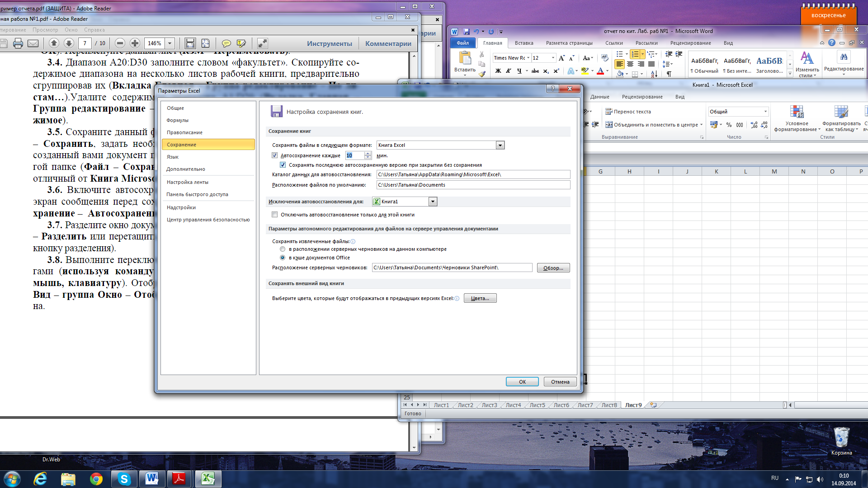This screenshot has height=488, width=868.
Task: Apply subscript formatting in Word
Action: pos(546,71)
